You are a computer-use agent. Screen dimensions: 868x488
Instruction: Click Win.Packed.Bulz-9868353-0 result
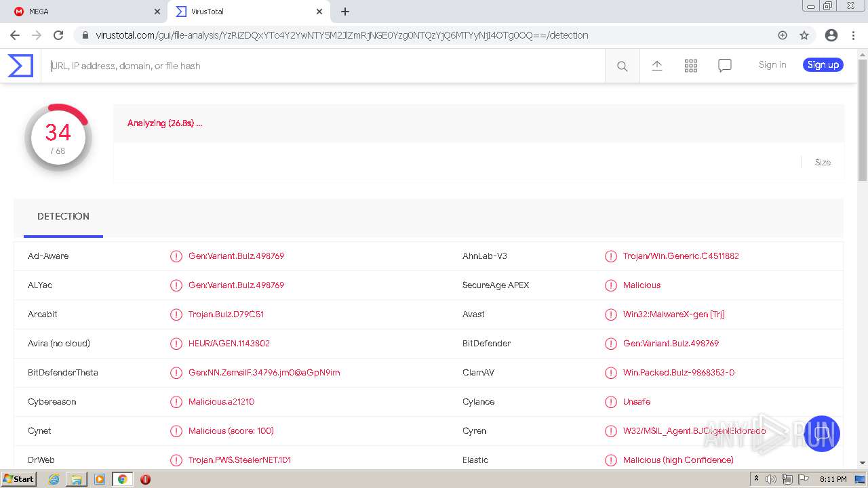(679, 373)
